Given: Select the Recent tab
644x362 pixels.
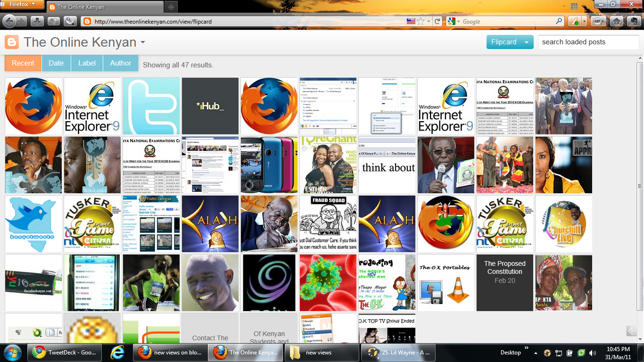Looking at the screenshot, I should tap(23, 63).
